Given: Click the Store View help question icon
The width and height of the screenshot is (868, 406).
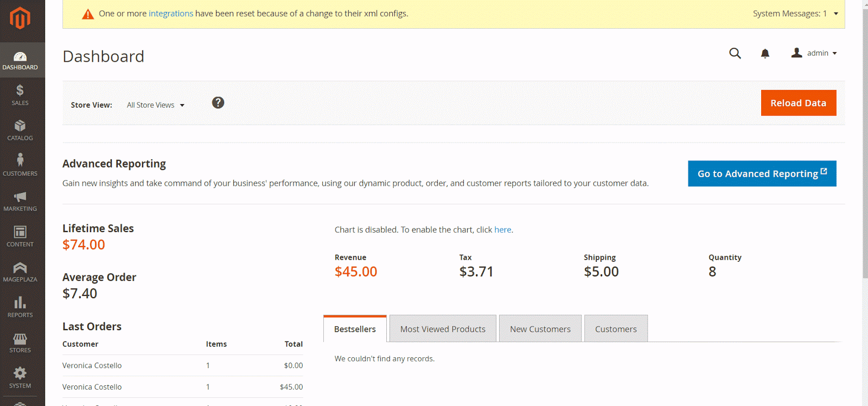Looking at the screenshot, I should click(218, 103).
